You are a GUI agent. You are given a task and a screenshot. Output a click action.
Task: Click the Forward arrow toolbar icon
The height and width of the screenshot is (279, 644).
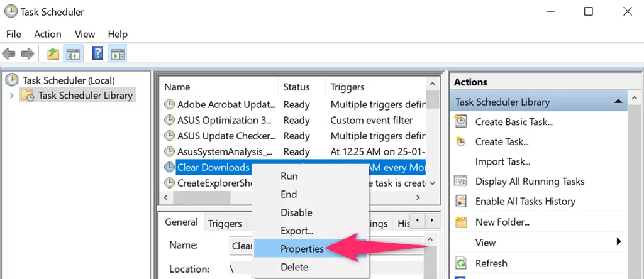point(27,54)
